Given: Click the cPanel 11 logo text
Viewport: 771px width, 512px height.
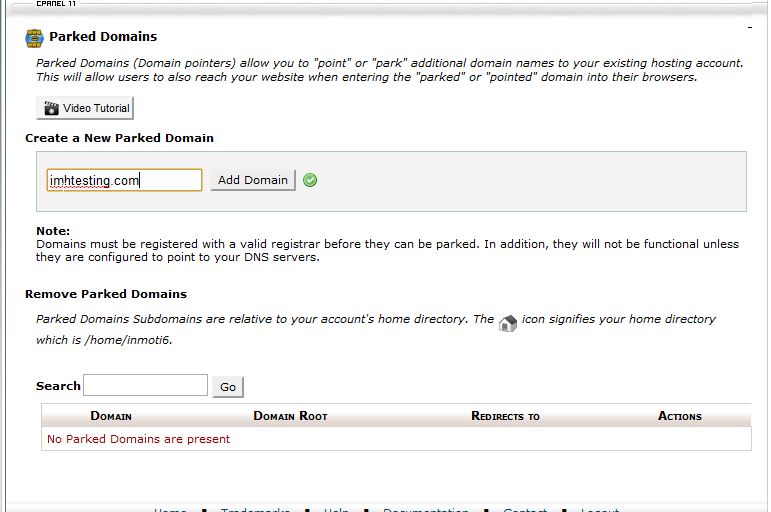Looking at the screenshot, I should tap(55, 4).
